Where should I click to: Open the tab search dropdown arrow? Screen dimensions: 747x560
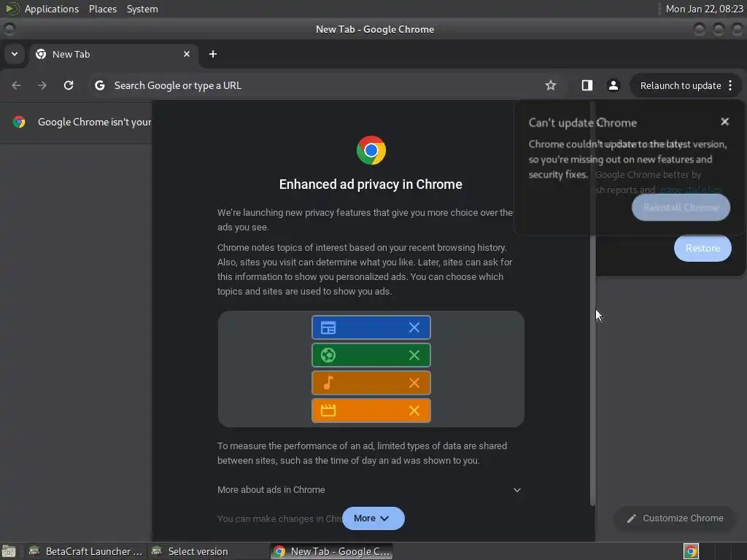15,54
